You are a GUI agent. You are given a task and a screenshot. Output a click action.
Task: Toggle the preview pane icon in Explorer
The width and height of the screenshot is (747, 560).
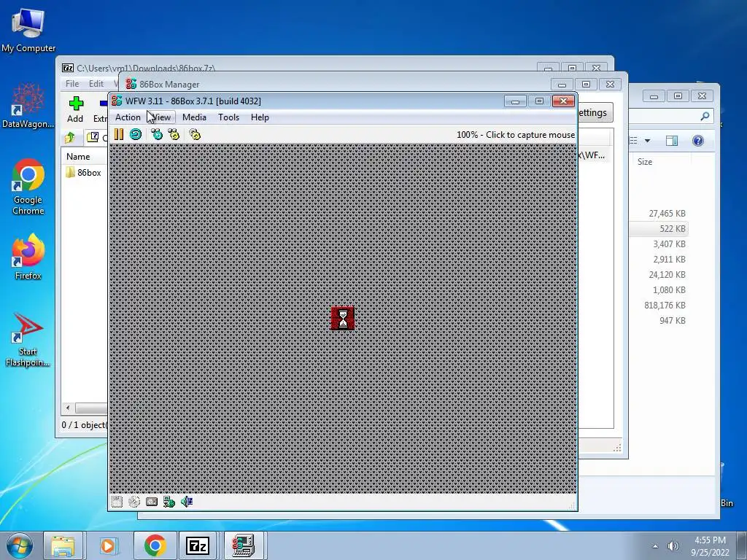672,141
